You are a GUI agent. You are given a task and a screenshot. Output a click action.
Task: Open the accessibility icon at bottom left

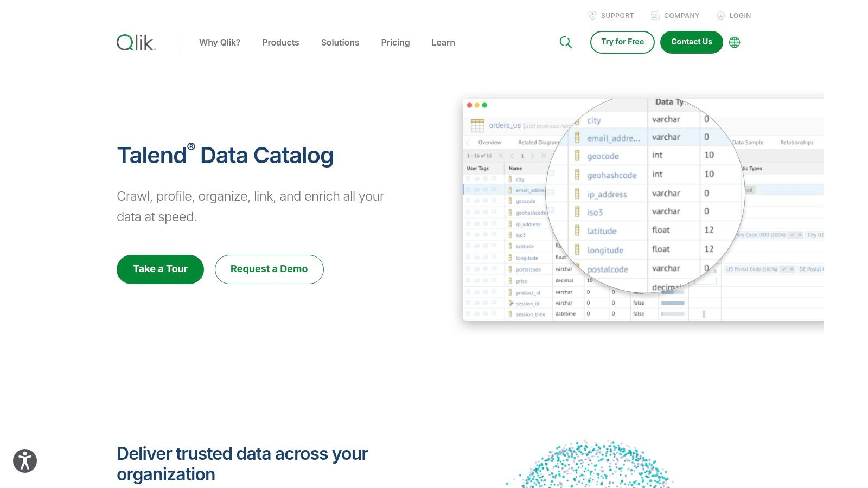25,460
